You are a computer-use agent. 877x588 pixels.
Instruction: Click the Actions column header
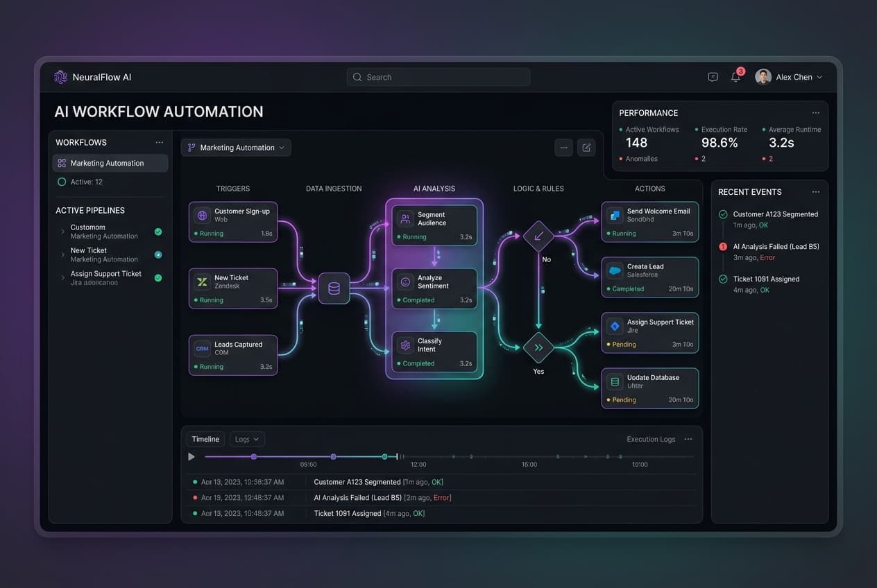click(650, 189)
